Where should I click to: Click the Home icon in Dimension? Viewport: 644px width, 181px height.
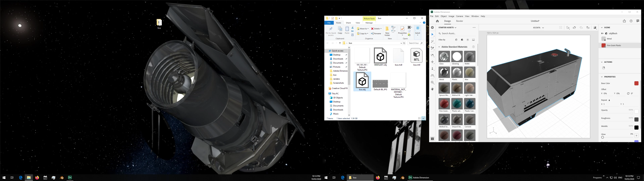point(437,21)
